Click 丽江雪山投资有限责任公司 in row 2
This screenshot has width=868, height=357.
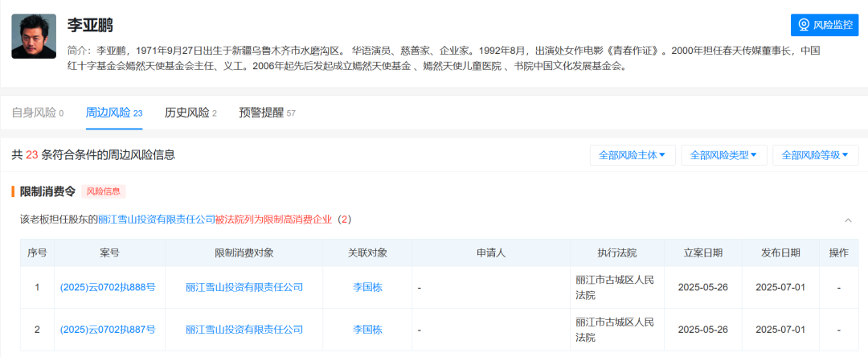click(x=244, y=330)
